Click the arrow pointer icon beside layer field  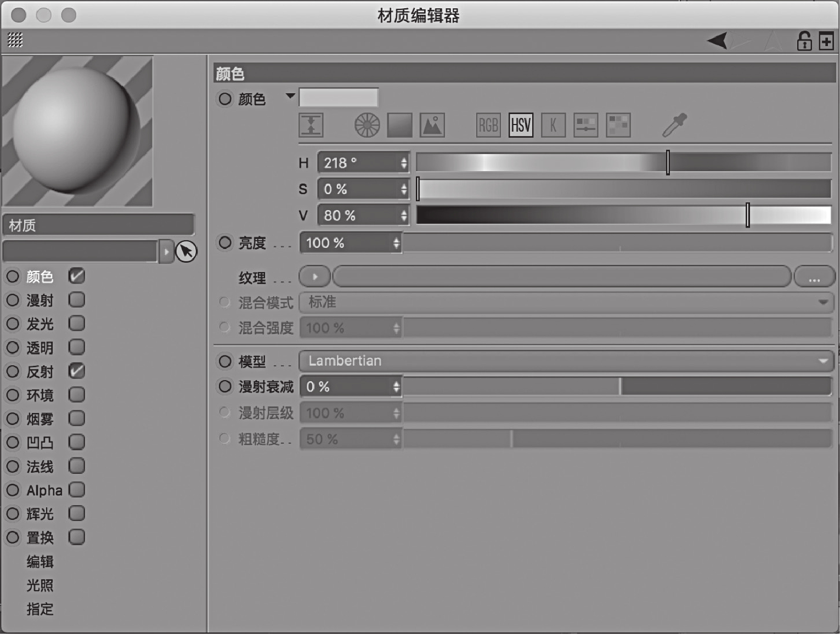click(x=186, y=251)
